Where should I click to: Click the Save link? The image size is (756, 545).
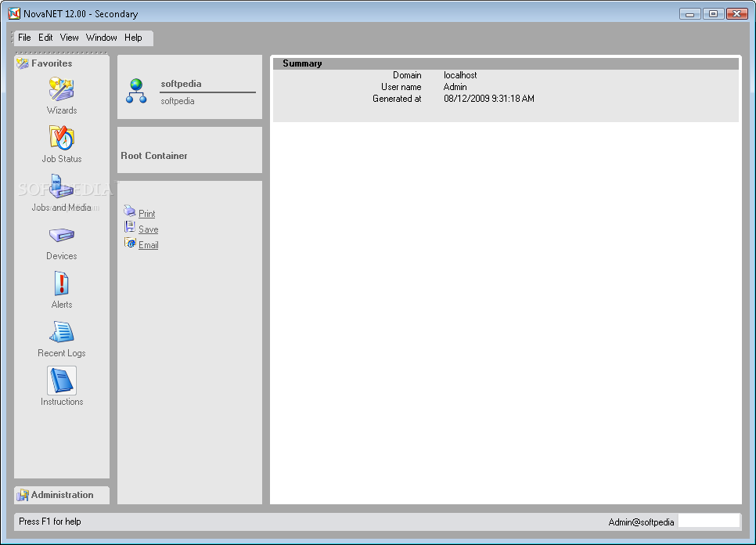click(148, 229)
